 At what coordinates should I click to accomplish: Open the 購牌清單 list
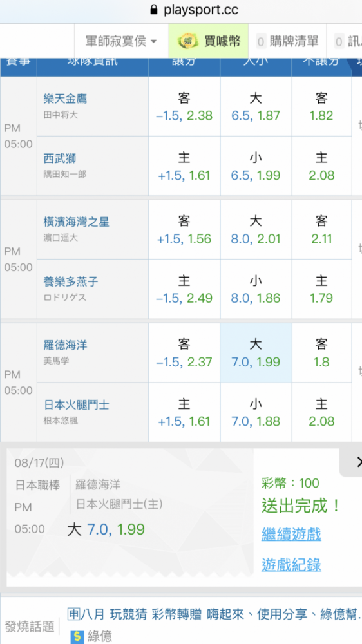(288, 41)
